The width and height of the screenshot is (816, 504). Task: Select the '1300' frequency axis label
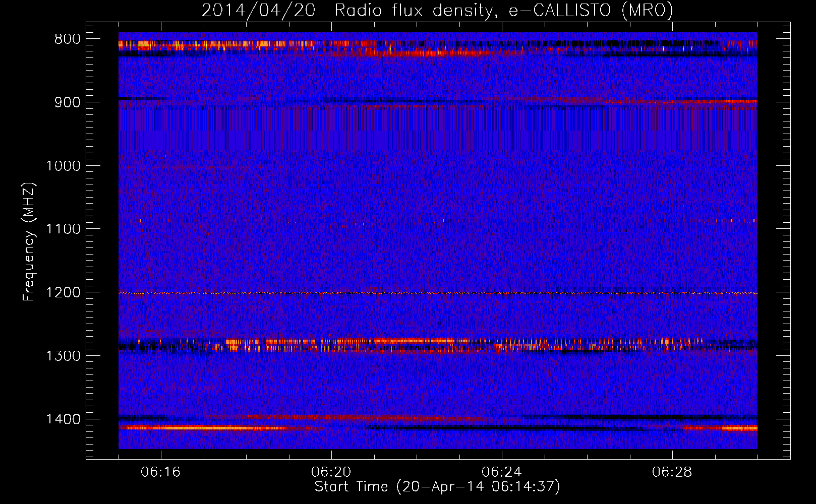click(63, 356)
